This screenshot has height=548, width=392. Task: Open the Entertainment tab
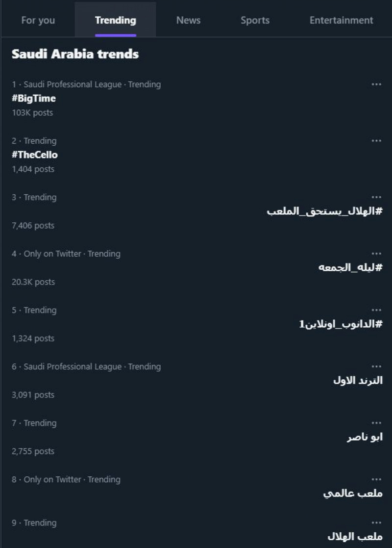tap(341, 20)
